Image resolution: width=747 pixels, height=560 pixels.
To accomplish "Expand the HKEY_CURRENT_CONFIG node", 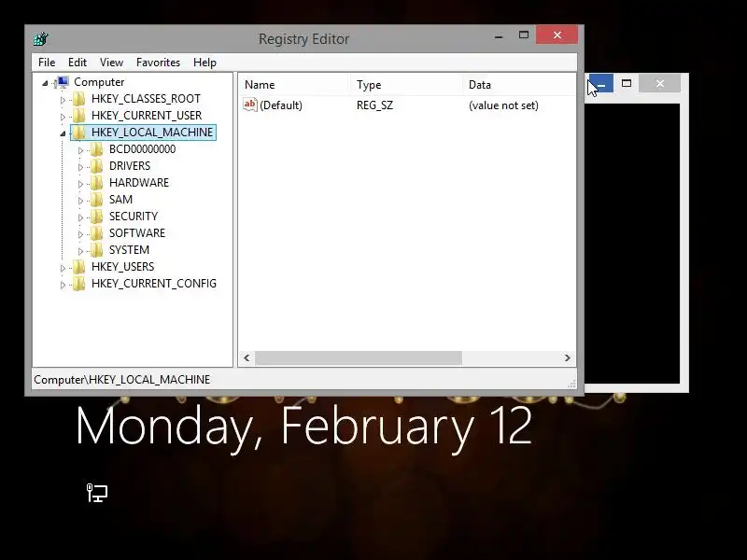I will pyautogui.click(x=63, y=286).
